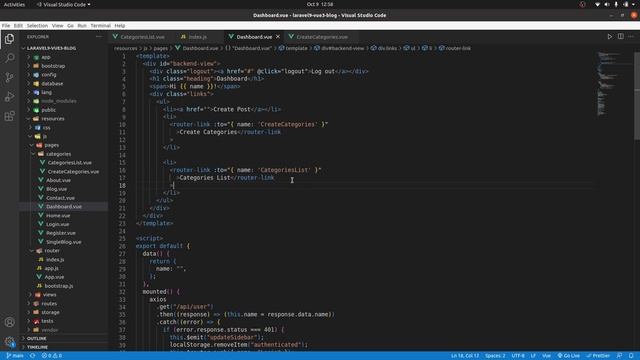Click the Run Code play icon
Screen dimensions: 640x360
click(x=609, y=37)
